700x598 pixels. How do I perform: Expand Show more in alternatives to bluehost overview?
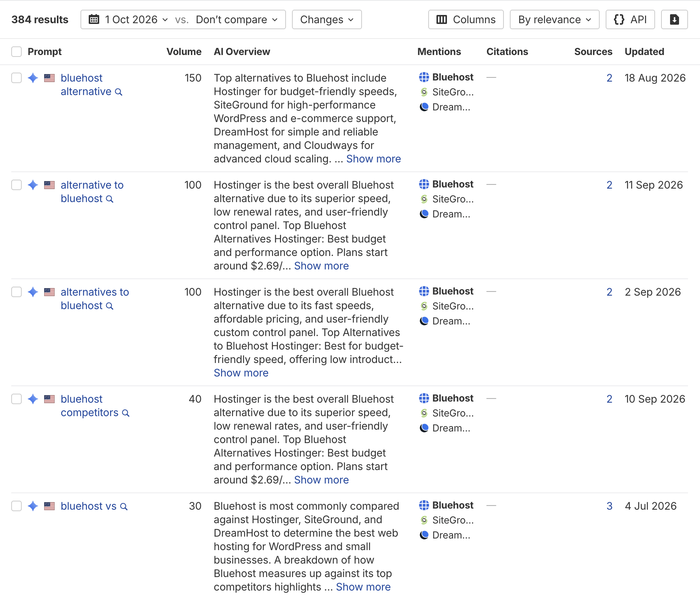point(241,373)
